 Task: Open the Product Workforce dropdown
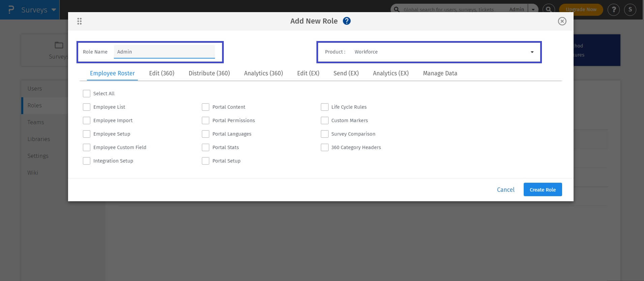tap(444, 52)
